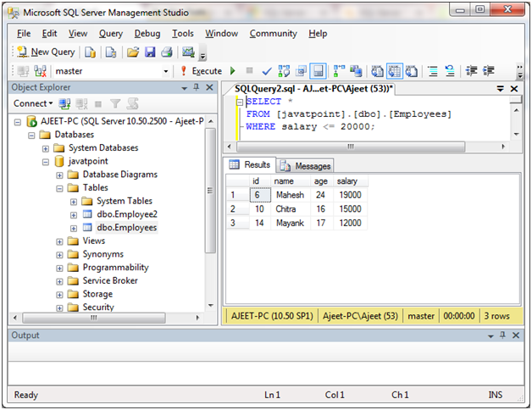Click Connect Object Explorer icon
Viewport: 532px width, 410px height.
click(64, 104)
